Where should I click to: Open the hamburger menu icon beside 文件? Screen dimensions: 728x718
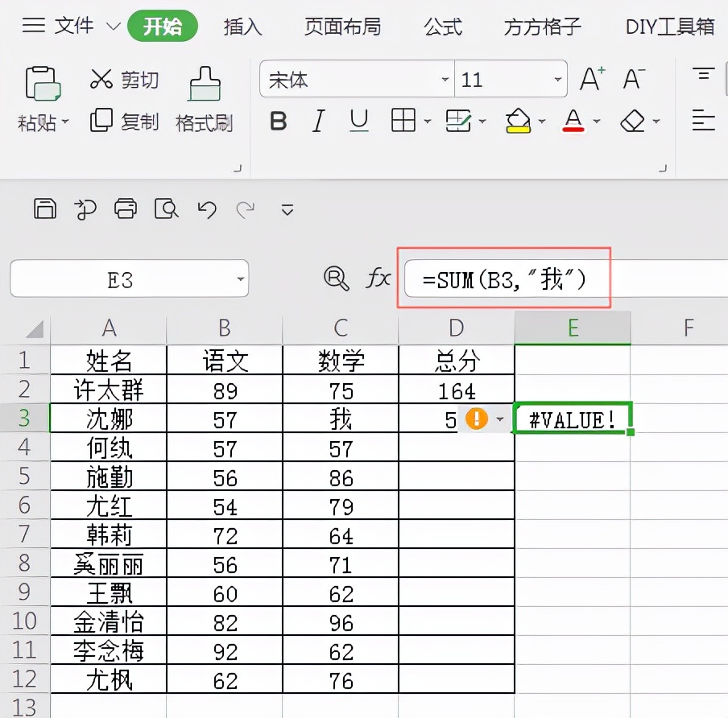(x=34, y=25)
